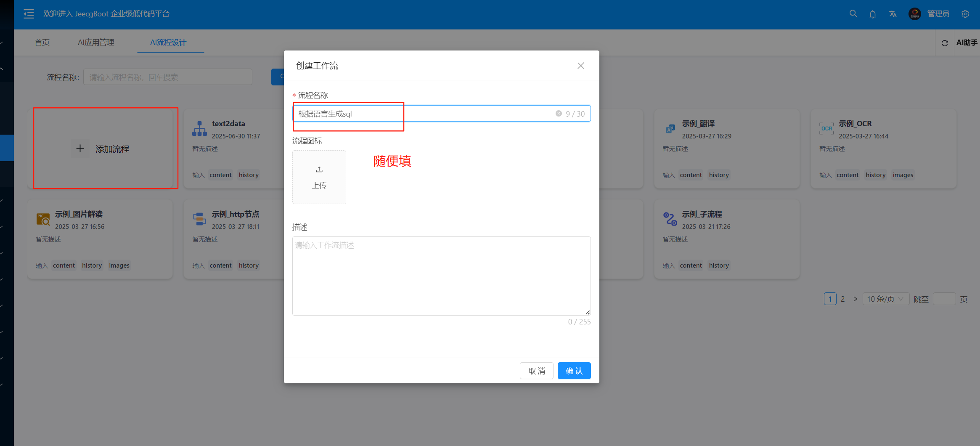Collapse the left sidebar menu

pos(28,14)
